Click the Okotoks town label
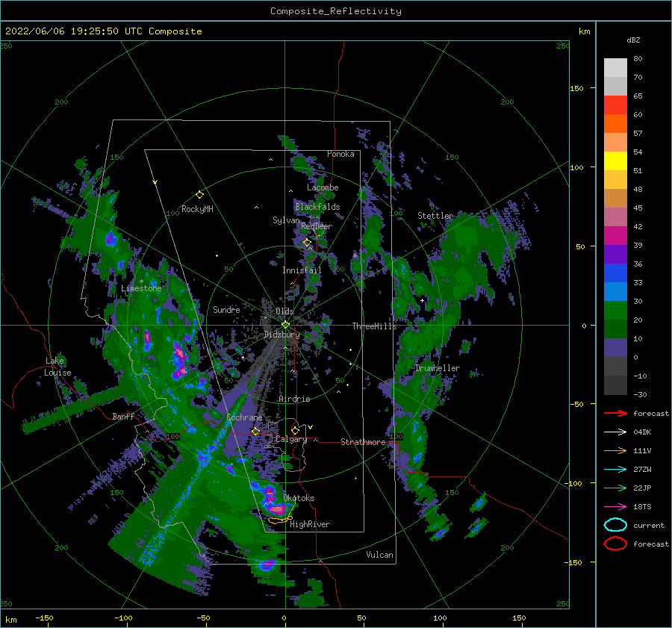Image resolution: width=672 pixels, height=628 pixels. tap(299, 498)
